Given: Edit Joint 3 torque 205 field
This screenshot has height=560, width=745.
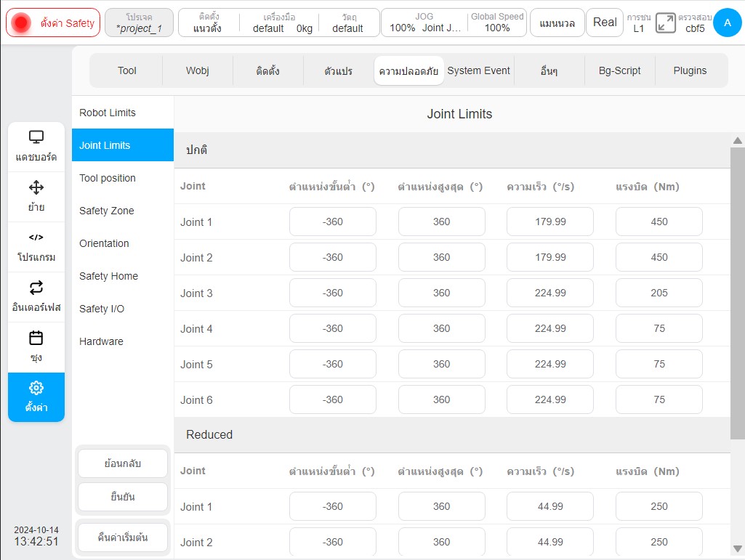Looking at the screenshot, I should click(659, 293).
